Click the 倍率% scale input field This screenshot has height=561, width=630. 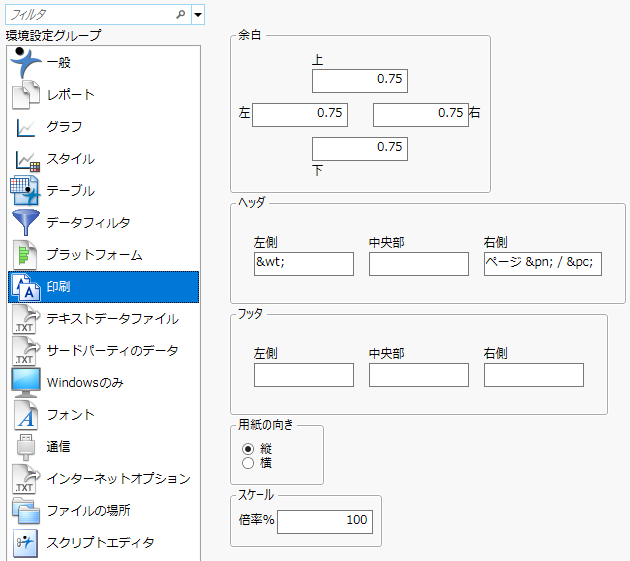(325, 520)
